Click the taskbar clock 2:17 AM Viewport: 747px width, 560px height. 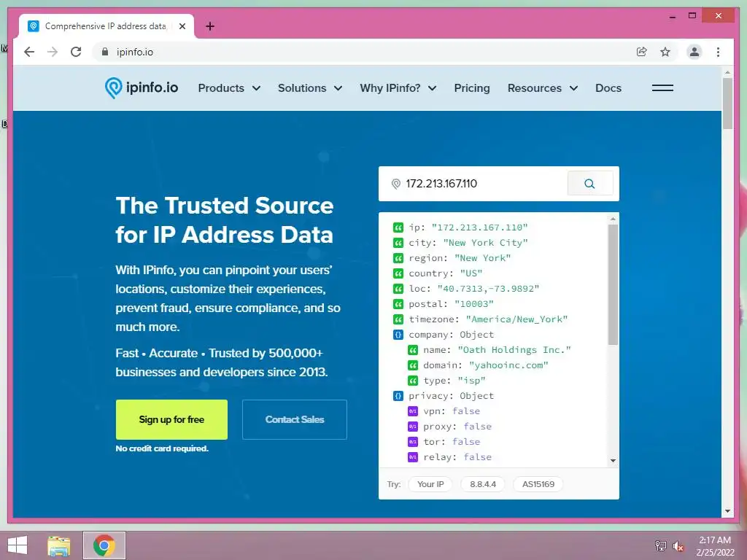click(x=715, y=540)
